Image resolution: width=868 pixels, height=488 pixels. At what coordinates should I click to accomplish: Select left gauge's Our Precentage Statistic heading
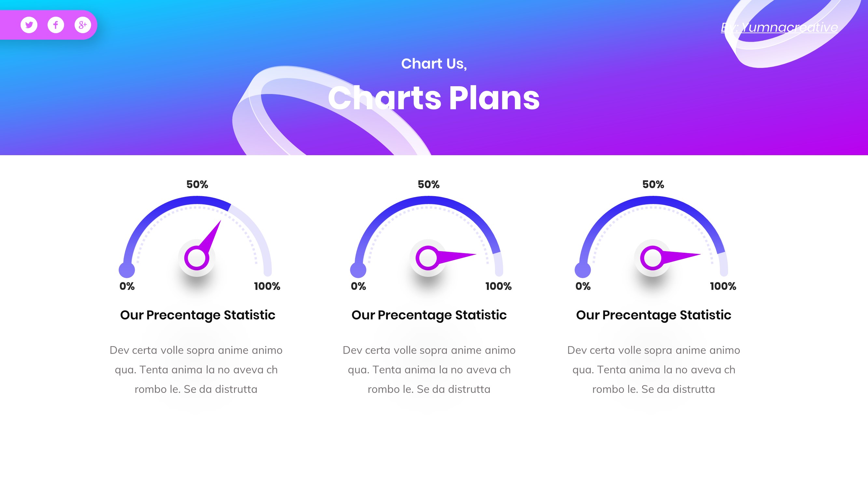198,315
